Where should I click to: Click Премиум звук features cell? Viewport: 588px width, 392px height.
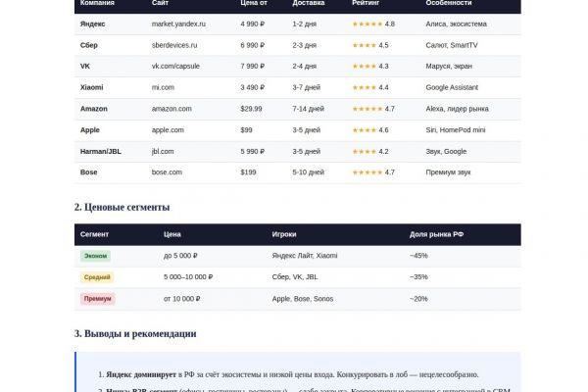tap(448, 172)
